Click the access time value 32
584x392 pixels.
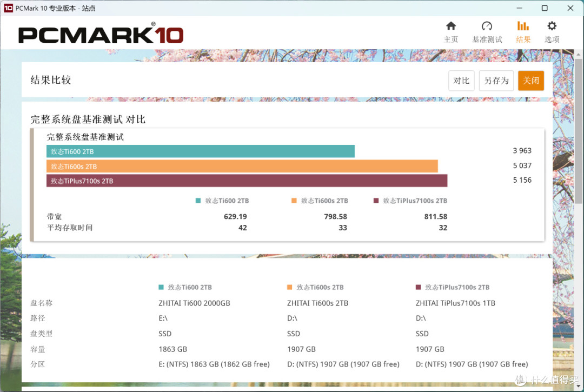tap(443, 228)
